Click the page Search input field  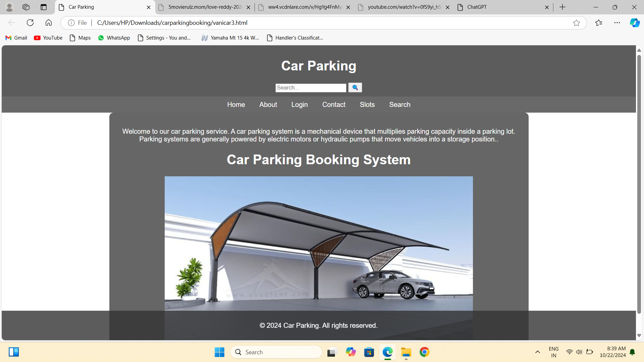[x=311, y=88]
